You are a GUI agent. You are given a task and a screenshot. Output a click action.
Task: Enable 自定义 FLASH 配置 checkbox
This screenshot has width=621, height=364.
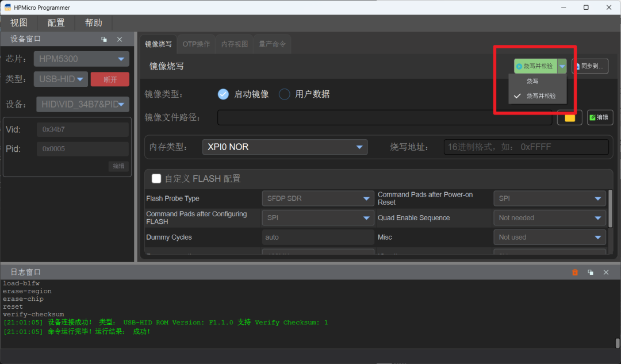coord(156,179)
